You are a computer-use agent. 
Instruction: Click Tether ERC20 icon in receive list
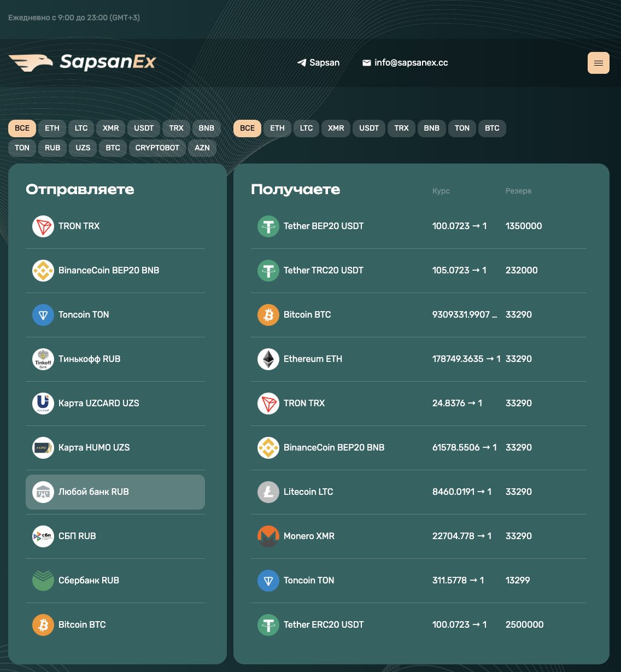point(268,625)
